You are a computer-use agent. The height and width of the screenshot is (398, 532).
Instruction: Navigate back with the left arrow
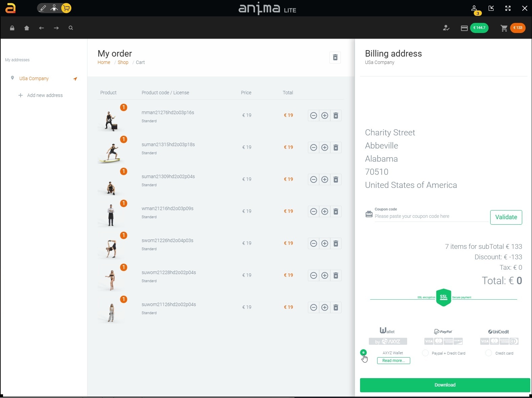point(41,28)
